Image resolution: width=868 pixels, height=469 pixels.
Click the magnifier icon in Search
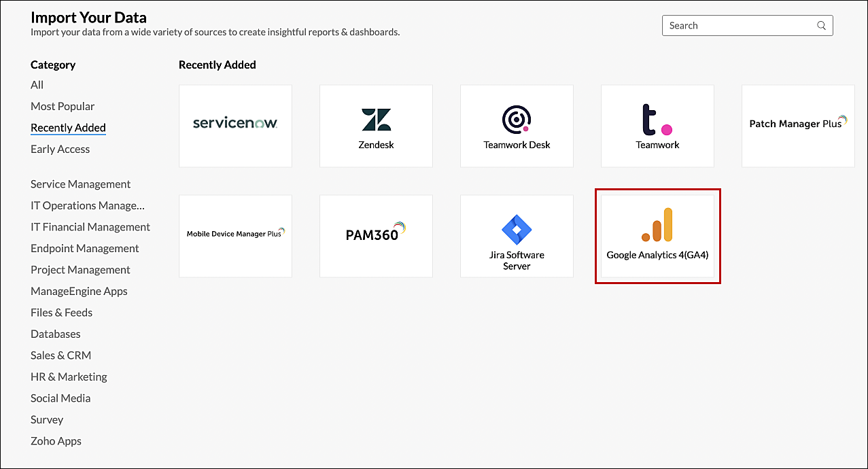tap(821, 26)
